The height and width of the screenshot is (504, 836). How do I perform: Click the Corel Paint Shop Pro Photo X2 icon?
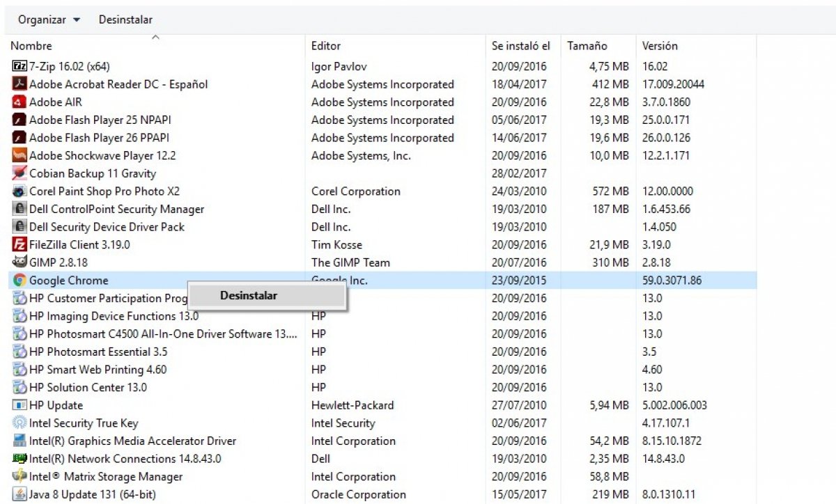coord(20,191)
